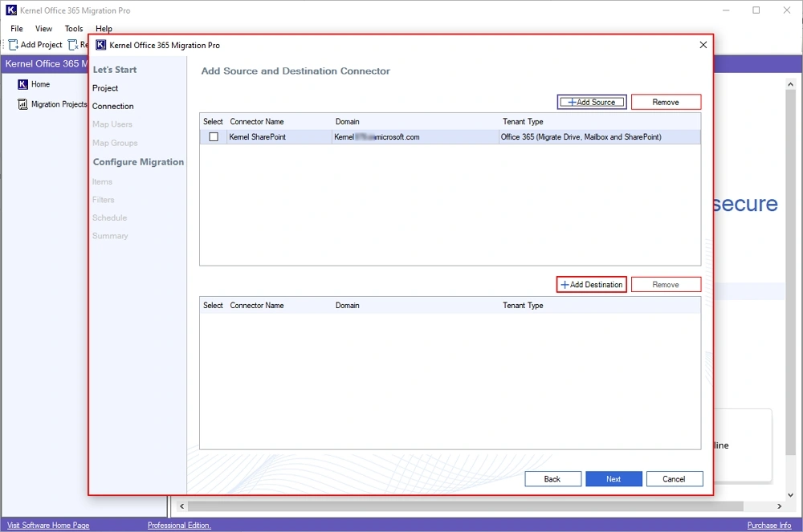Click the Kernel app icon in the dialog titlebar

coord(100,45)
